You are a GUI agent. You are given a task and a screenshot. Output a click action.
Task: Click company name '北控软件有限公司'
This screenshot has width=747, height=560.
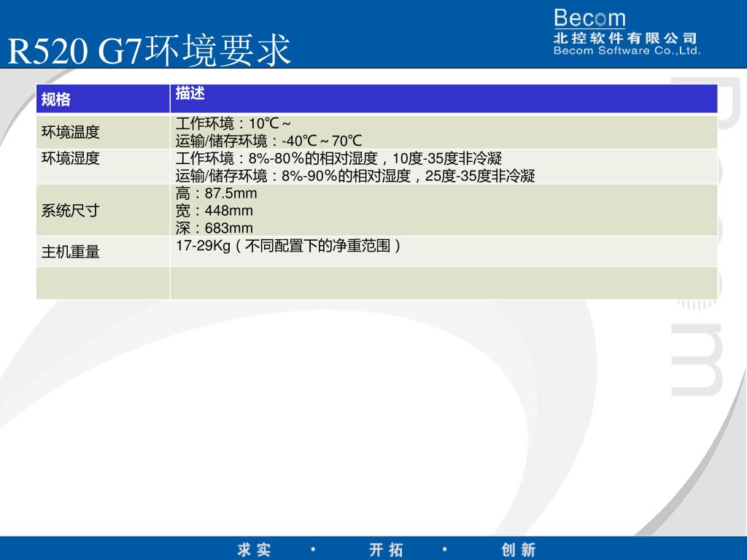pos(625,38)
